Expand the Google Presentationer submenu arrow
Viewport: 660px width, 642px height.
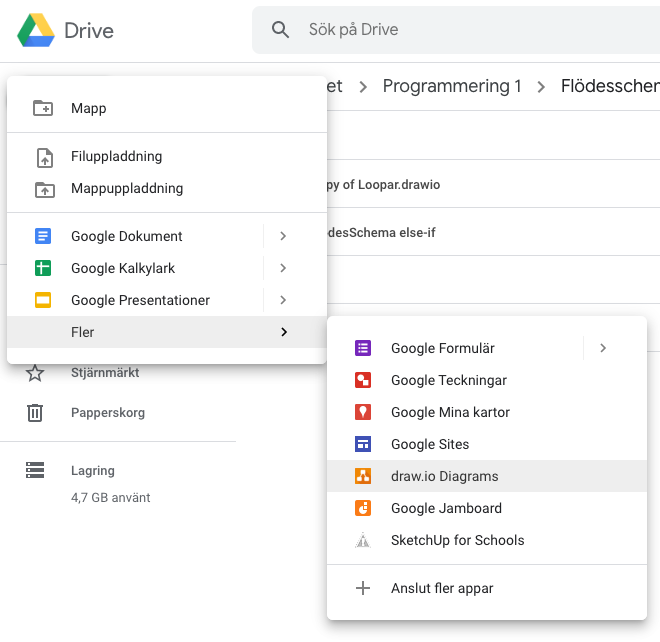[283, 300]
